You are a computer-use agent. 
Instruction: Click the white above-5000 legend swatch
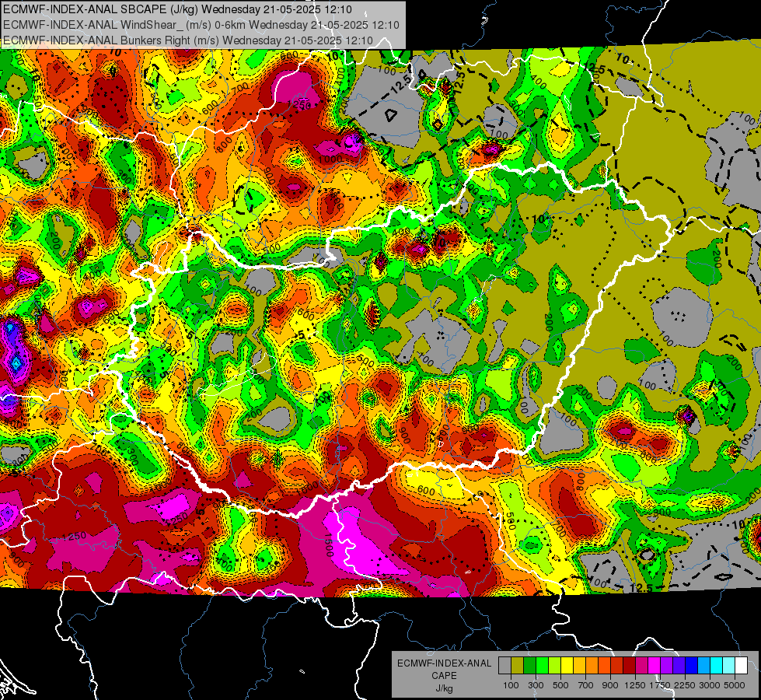741,665
